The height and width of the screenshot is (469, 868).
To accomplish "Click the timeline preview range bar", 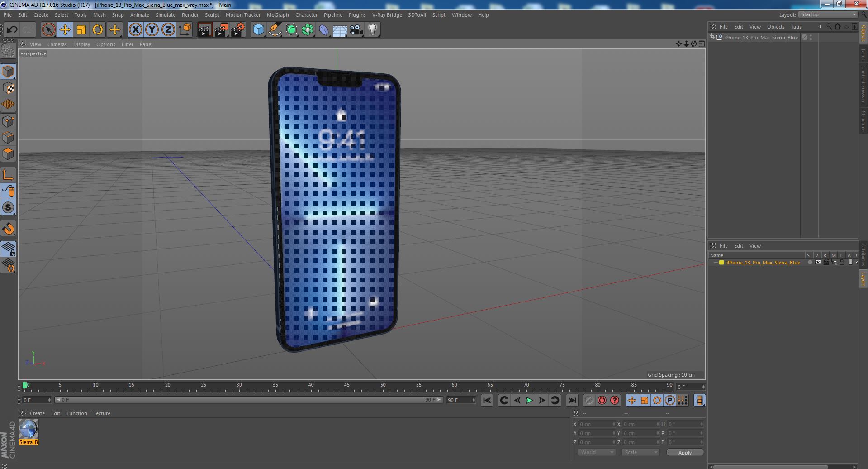I will [x=248, y=400].
